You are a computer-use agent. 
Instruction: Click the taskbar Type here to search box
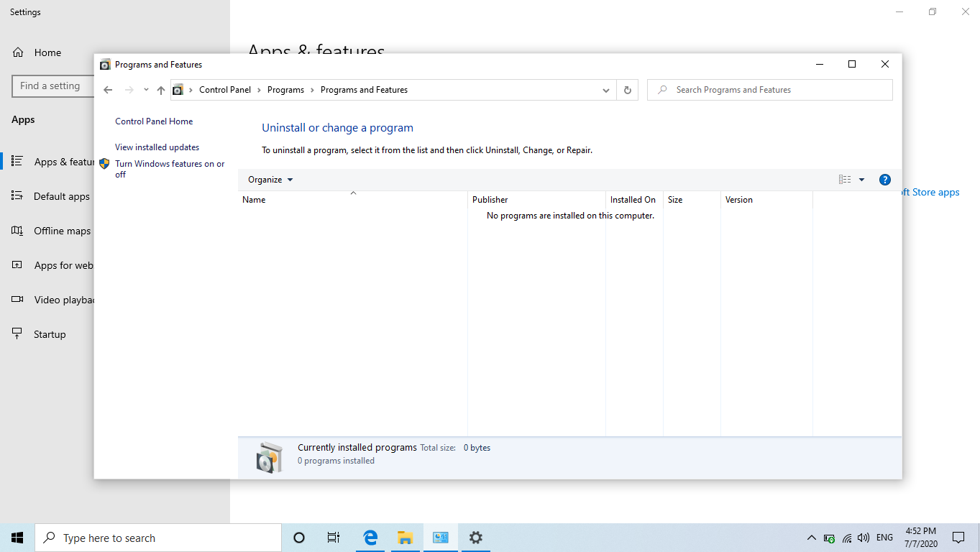pyautogui.click(x=158, y=538)
